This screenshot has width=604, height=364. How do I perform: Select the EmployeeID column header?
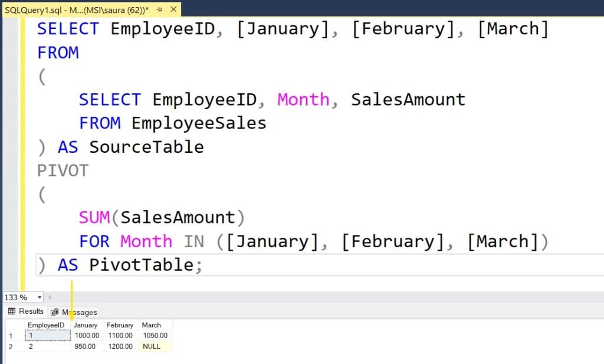coord(46,325)
